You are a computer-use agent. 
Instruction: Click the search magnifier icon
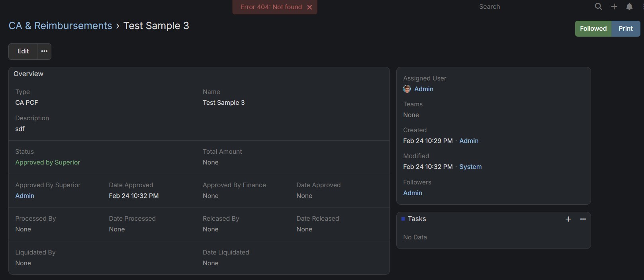[x=598, y=6]
